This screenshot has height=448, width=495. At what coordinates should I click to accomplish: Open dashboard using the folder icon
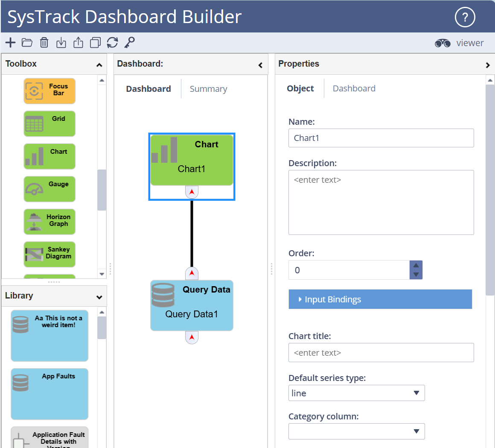pyautogui.click(x=27, y=43)
